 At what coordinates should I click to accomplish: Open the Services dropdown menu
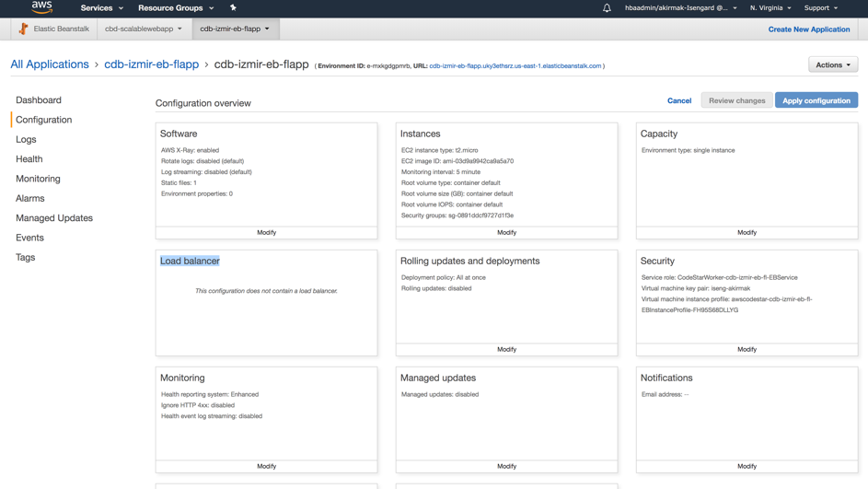pos(102,7)
